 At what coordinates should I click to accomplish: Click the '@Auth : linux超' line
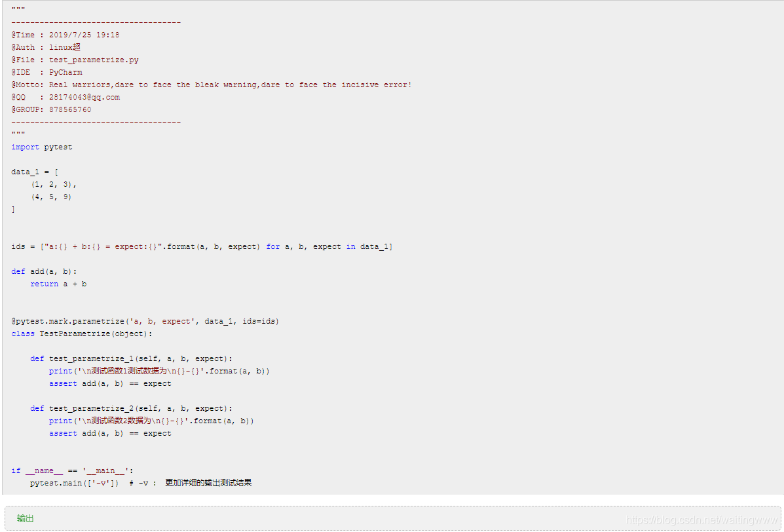coord(46,47)
